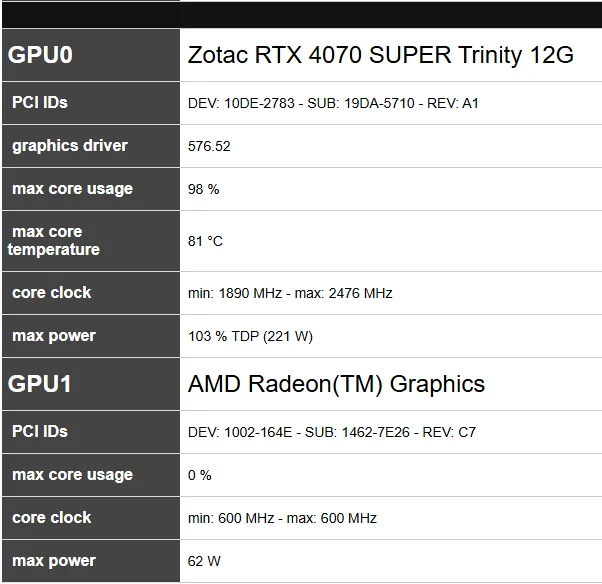
Task: Select driver version 576.52
Action: (209, 146)
